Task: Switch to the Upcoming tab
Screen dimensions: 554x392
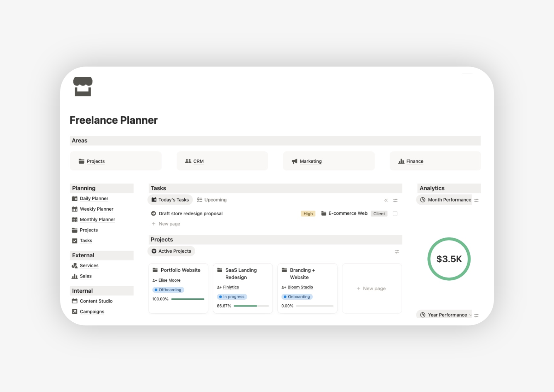Action: pos(212,200)
